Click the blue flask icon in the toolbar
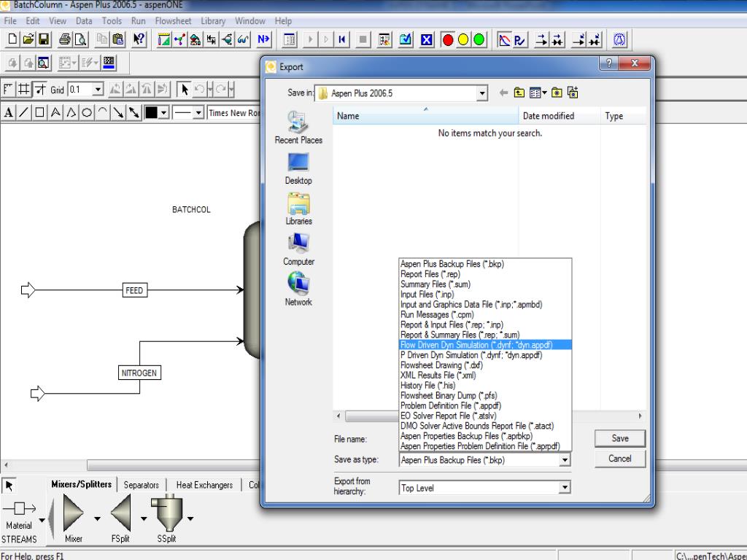Screen dimensions: 747x560 tap(619, 39)
